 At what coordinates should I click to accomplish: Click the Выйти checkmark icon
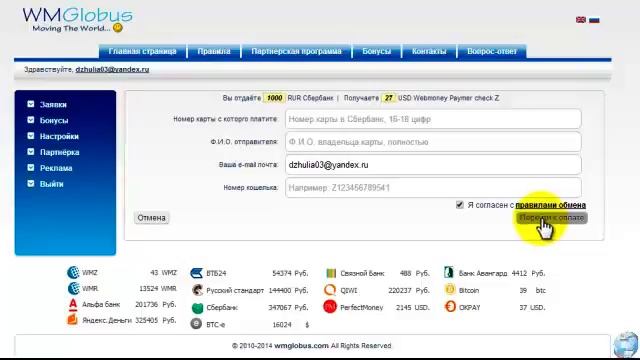[31, 183]
